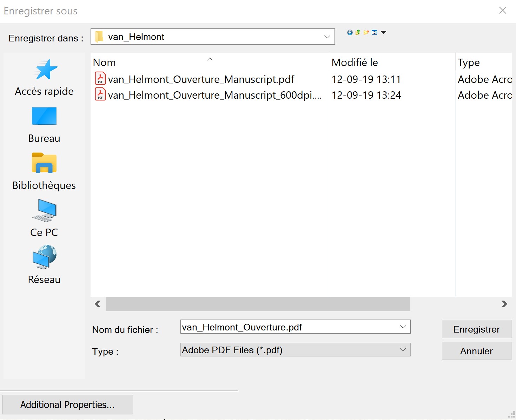Viewport: 516px width, 420px height.
Task: Open Bibliothèques in sidebar
Action: pyautogui.click(x=44, y=172)
